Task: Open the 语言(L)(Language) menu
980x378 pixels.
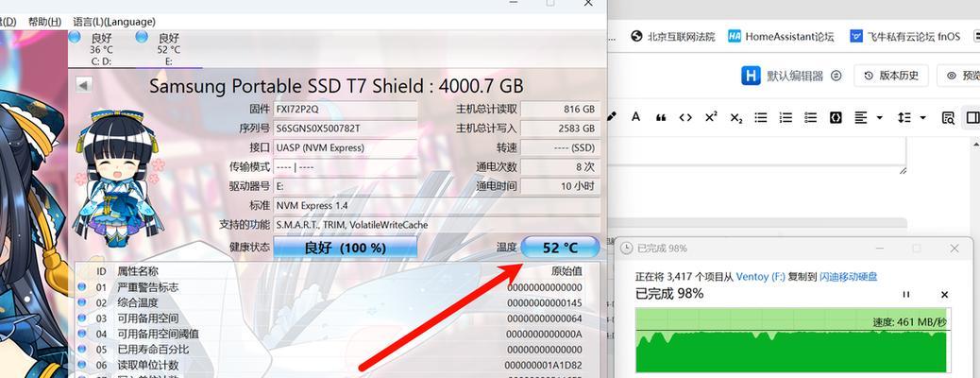Action: click(x=114, y=22)
